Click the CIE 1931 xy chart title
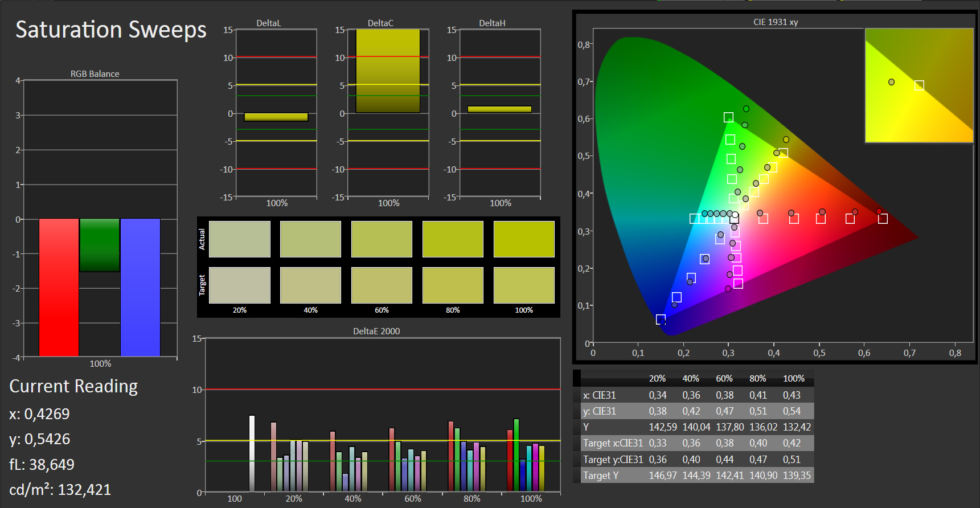 [x=776, y=22]
